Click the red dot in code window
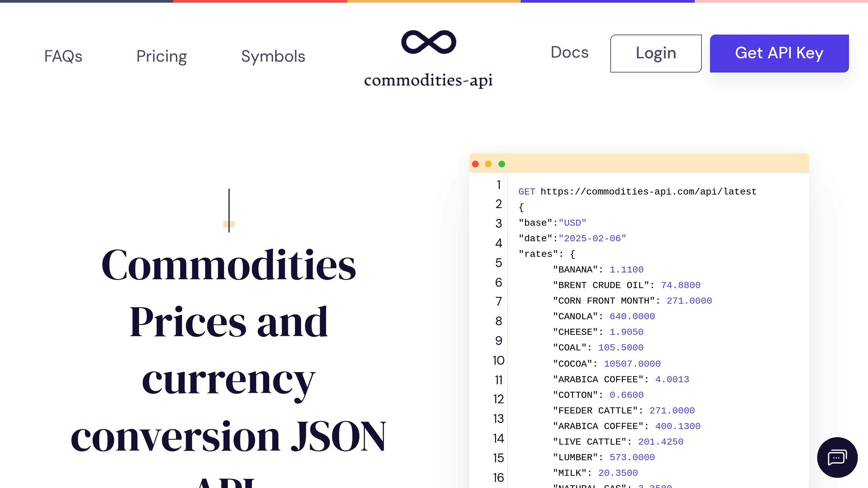Viewport: 868px width, 488px height. (x=475, y=164)
